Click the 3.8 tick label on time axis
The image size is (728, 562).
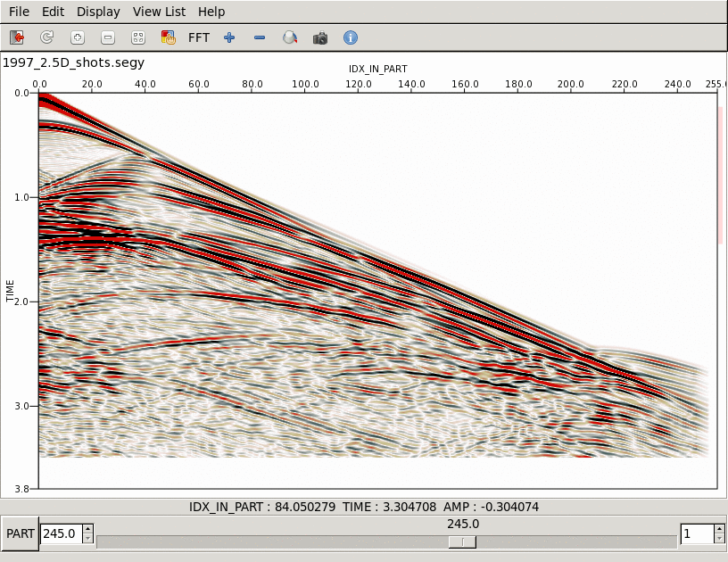point(21,489)
